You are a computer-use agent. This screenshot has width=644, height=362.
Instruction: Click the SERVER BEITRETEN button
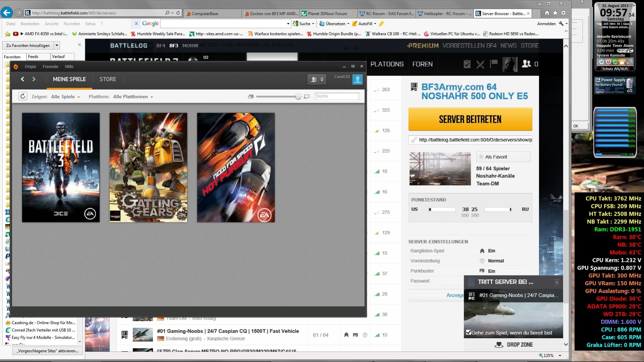(x=470, y=119)
